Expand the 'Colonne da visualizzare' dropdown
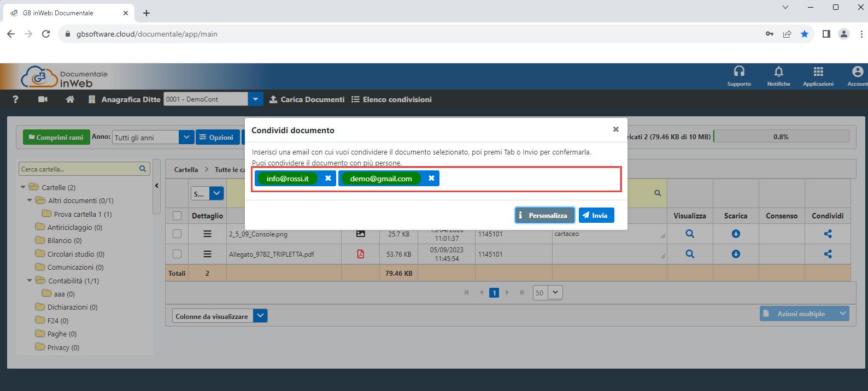 click(260, 316)
